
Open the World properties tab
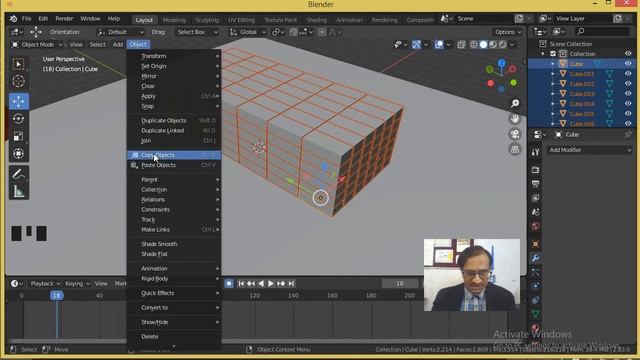tap(536, 226)
